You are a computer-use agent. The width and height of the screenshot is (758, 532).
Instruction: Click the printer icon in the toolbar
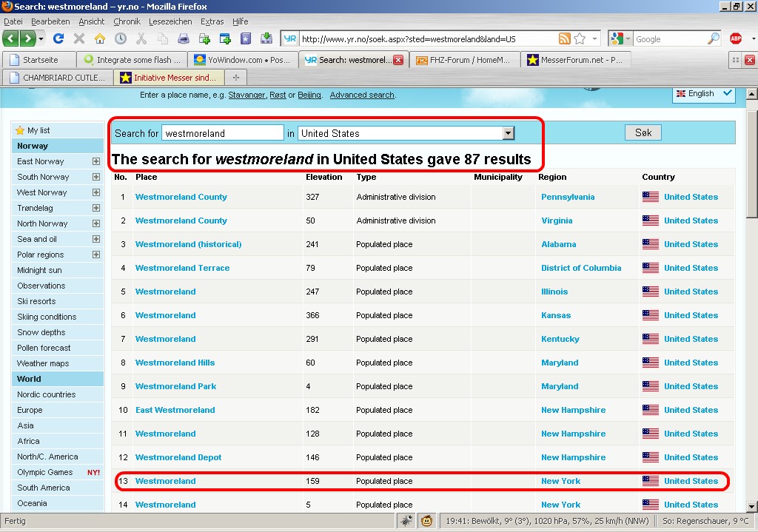(183, 38)
